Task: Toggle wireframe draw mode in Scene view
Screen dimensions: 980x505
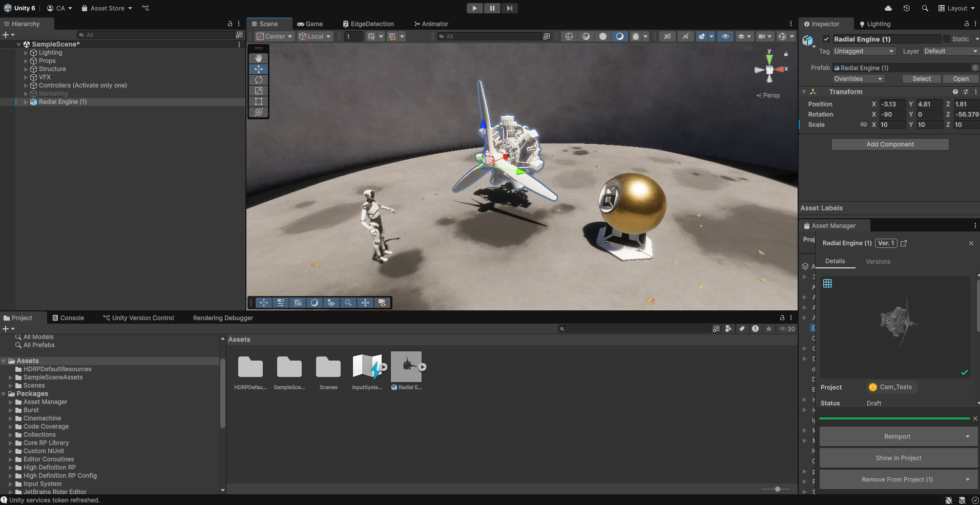Action: tap(569, 36)
